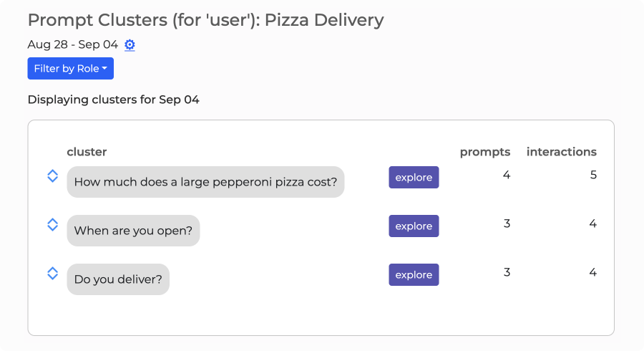Click the 'Prompt Clusters' page heading
The image size is (644, 351).
(x=205, y=20)
